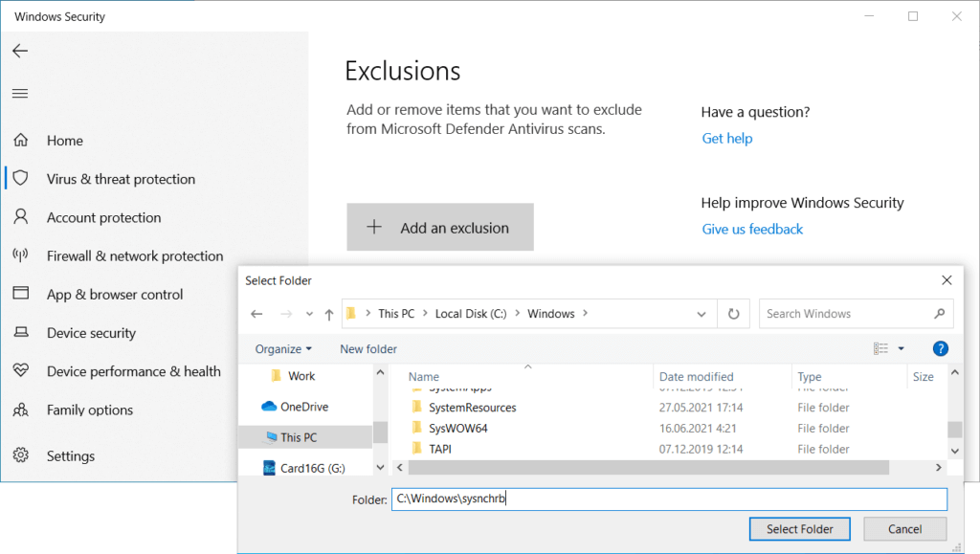Click the Device security laptop icon

21,332
